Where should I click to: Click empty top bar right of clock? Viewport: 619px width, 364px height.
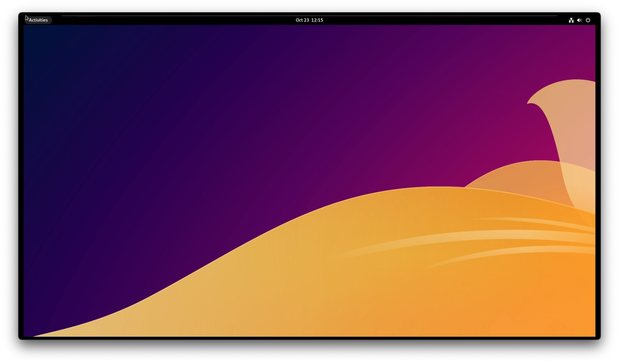pos(446,20)
